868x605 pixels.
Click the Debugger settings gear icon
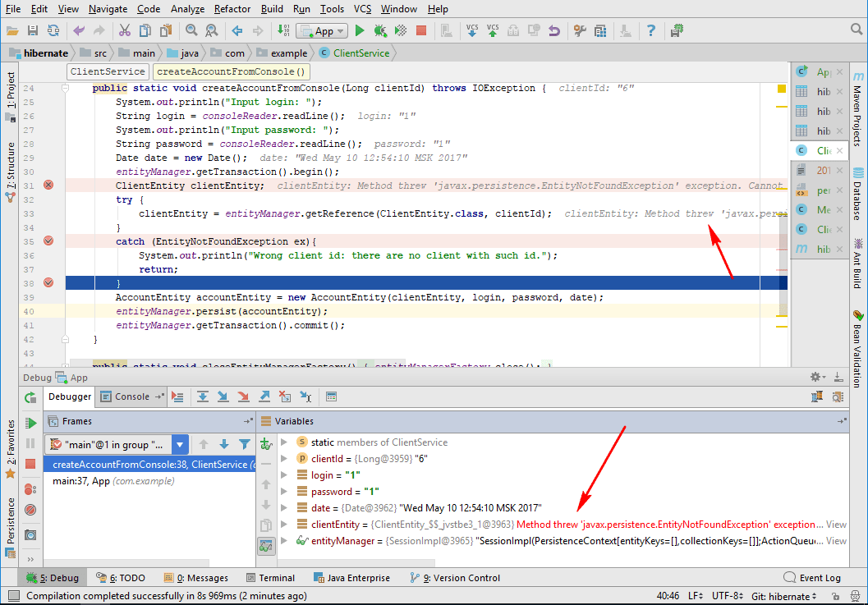tap(816, 377)
